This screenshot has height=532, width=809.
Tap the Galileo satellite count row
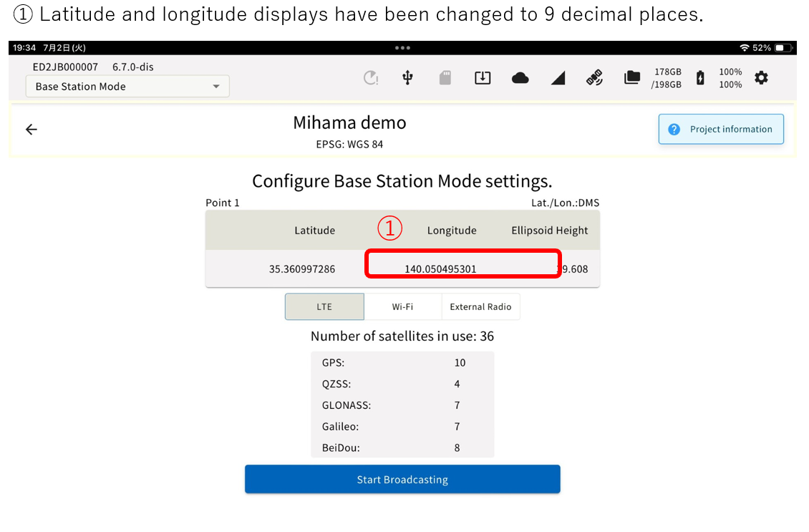tap(402, 426)
